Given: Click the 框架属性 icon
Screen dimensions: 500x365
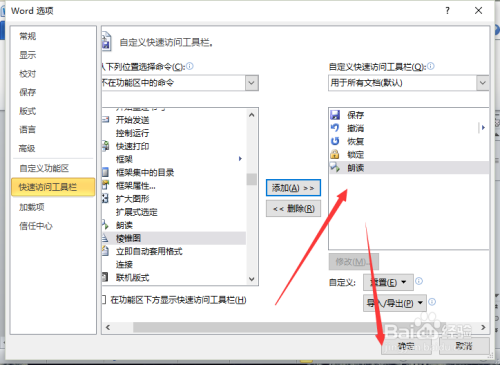Looking at the screenshot, I should coord(106,185).
